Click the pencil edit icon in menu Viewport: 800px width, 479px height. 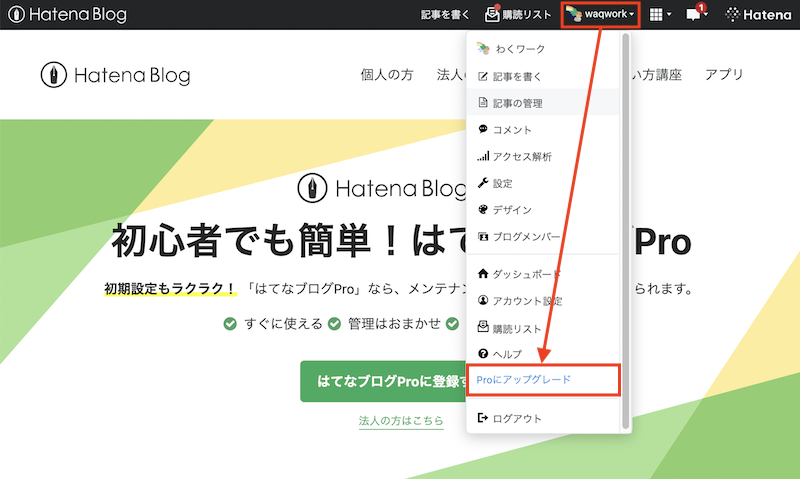click(483, 77)
